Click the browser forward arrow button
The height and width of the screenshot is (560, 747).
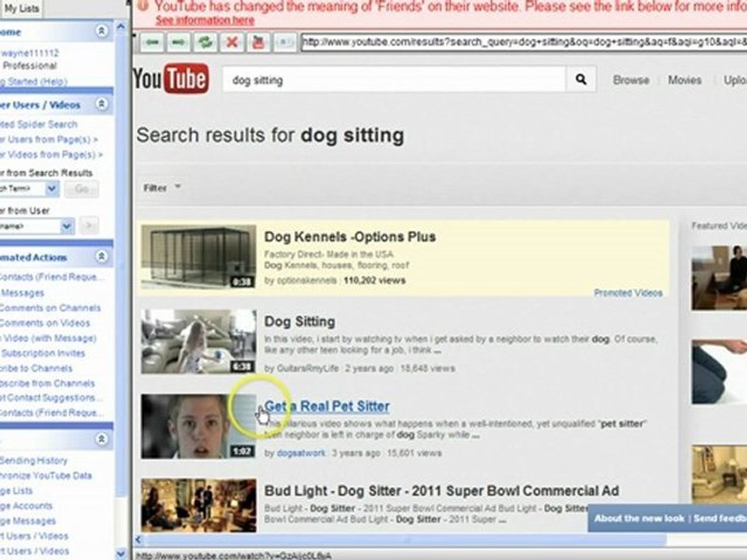[179, 43]
